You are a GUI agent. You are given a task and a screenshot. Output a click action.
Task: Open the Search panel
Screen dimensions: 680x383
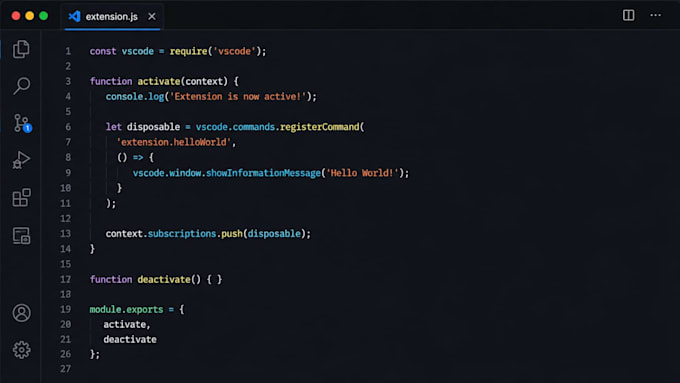pyautogui.click(x=21, y=86)
